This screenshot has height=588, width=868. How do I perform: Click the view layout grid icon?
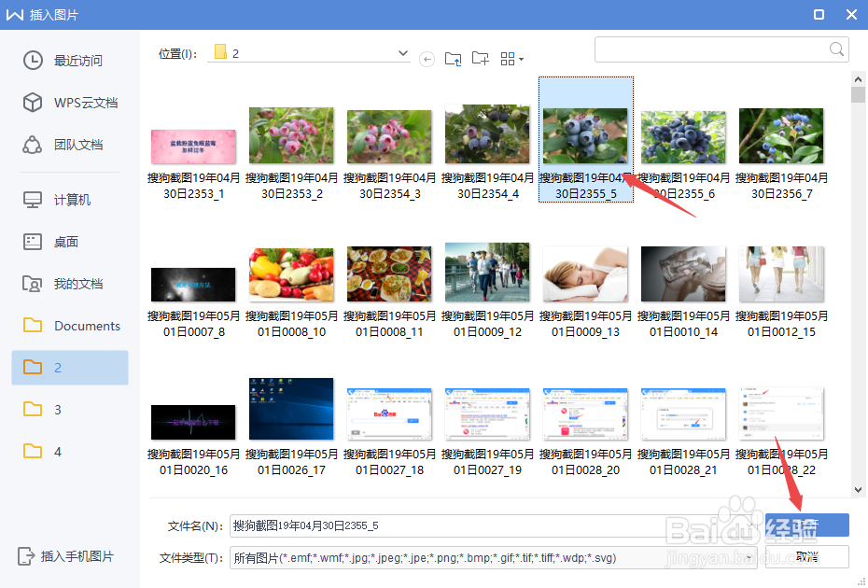click(x=507, y=58)
